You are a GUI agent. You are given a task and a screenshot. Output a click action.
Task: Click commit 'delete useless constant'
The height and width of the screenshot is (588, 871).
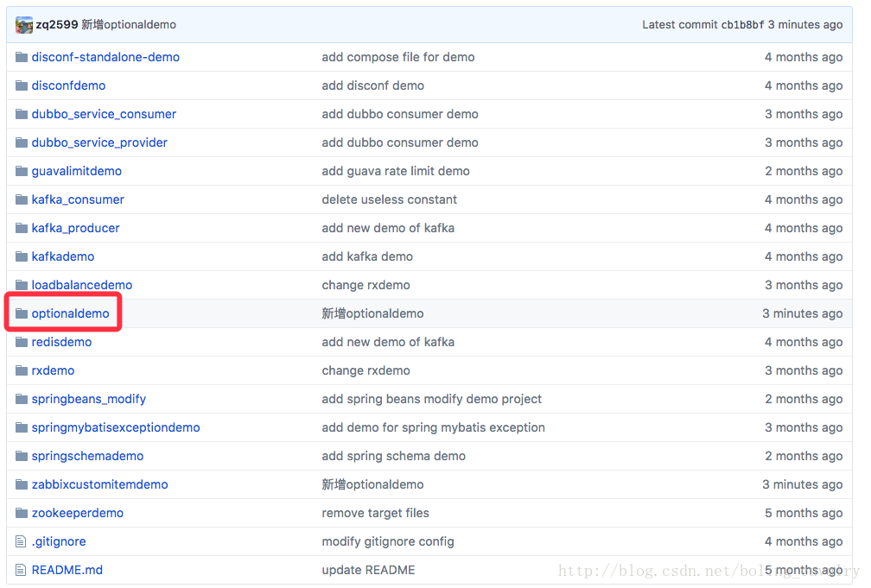tap(390, 199)
